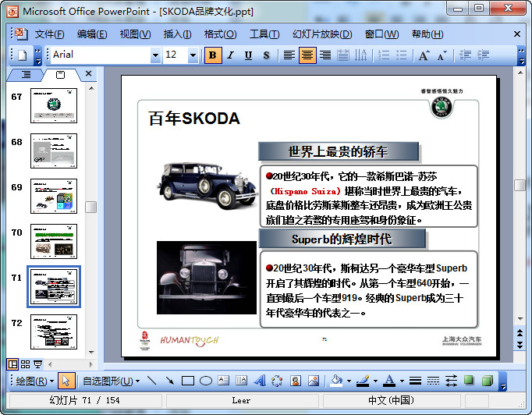
Task: Open the 插入(I) menu
Action: coord(177,34)
